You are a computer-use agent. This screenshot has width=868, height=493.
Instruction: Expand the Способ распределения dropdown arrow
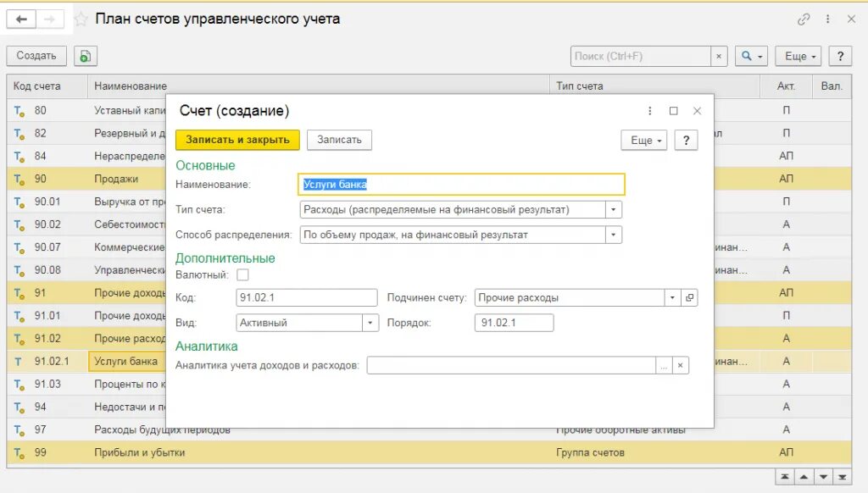tap(614, 235)
